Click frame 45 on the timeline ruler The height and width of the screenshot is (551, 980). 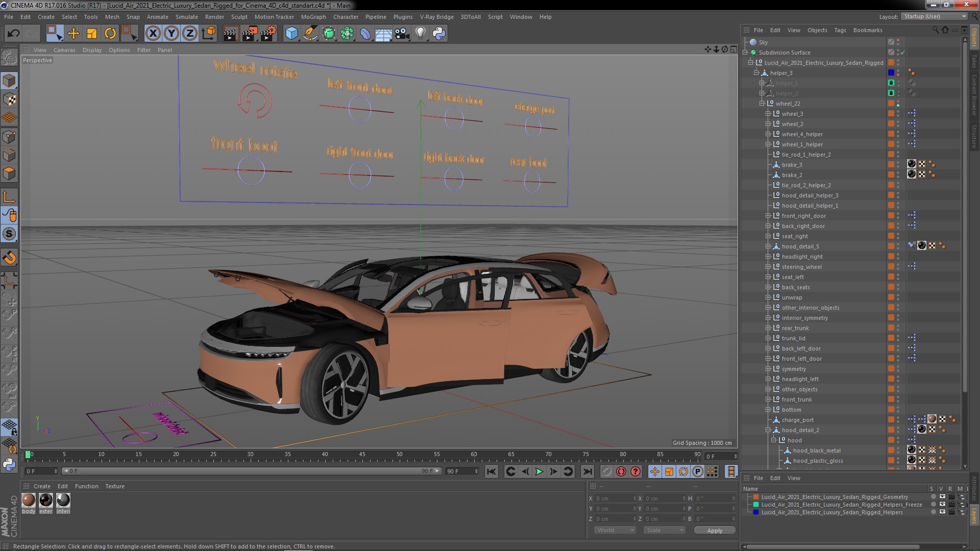click(362, 454)
